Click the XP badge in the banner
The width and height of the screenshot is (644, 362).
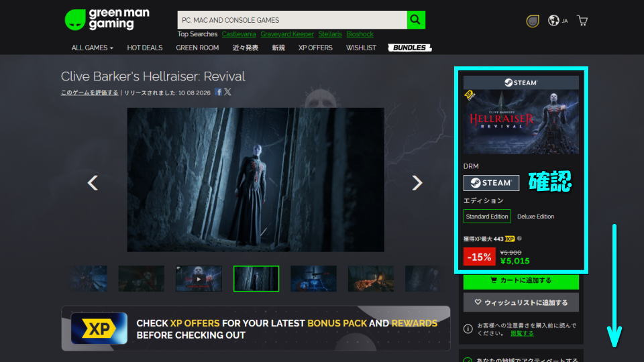coord(99,328)
